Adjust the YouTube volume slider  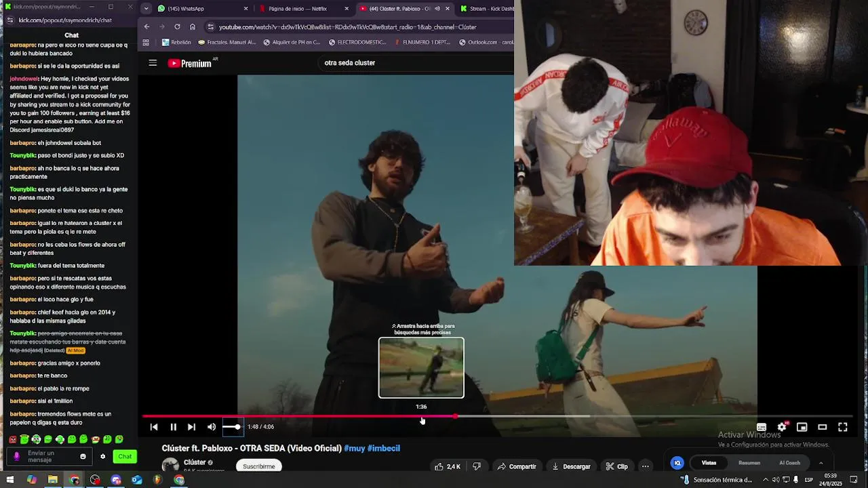[x=232, y=427]
